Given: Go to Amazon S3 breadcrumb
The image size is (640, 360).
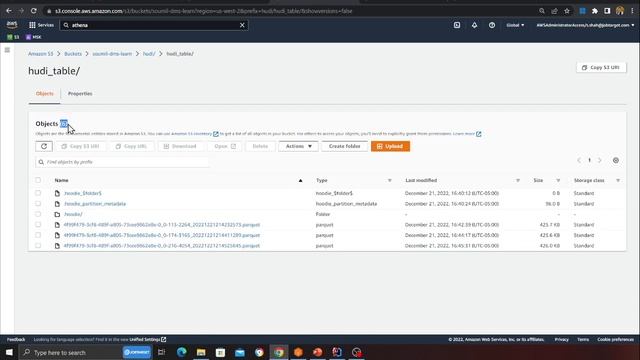Looking at the screenshot, I should (40, 53).
